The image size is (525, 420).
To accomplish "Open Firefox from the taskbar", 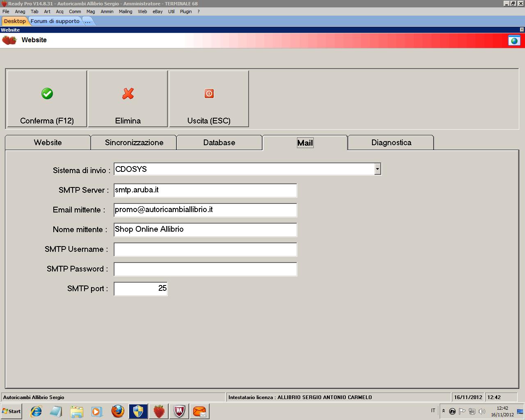I will click(x=118, y=411).
